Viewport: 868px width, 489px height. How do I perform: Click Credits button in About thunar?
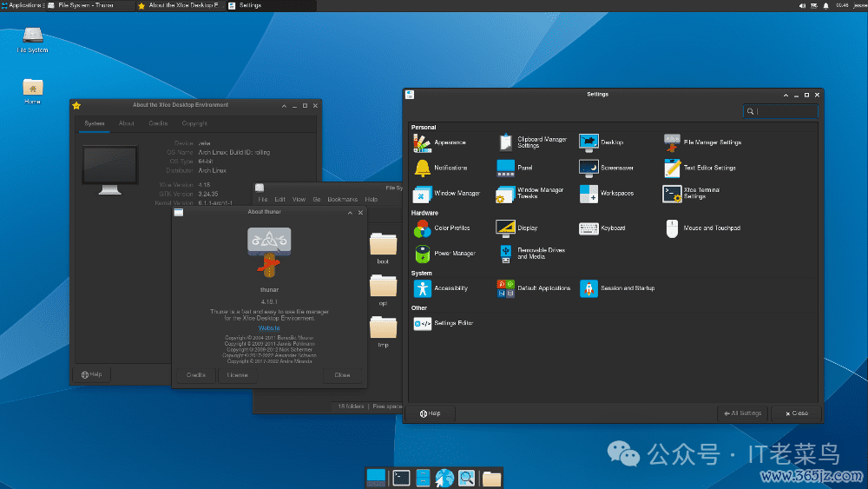point(196,375)
